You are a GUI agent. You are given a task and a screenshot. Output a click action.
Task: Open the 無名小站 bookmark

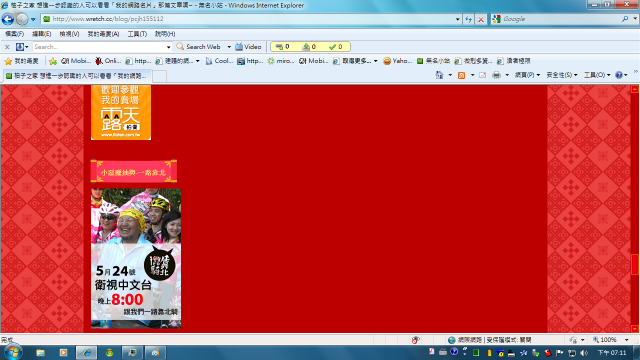(433, 61)
